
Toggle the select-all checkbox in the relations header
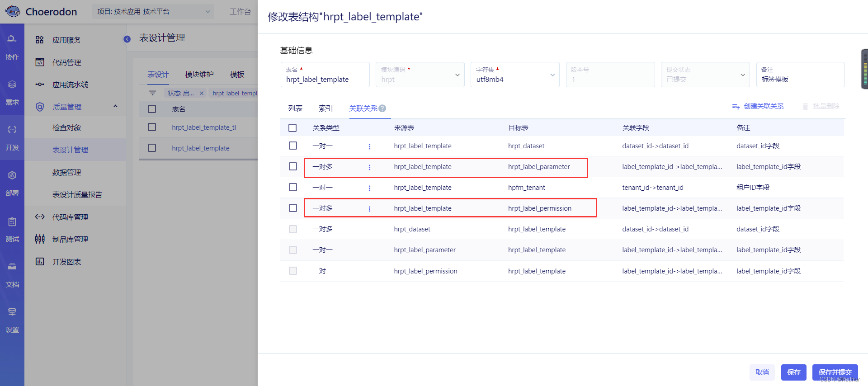tap(292, 128)
